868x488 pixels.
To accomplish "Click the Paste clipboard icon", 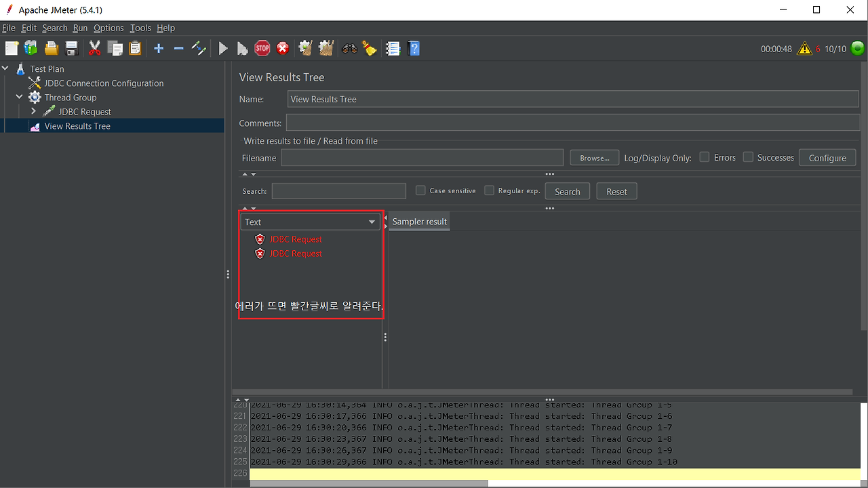I will click(136, 48).
